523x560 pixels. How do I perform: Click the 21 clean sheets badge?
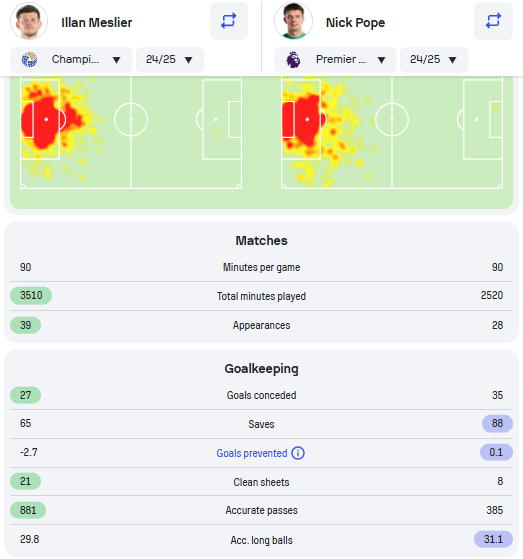(x=25, y=481)
